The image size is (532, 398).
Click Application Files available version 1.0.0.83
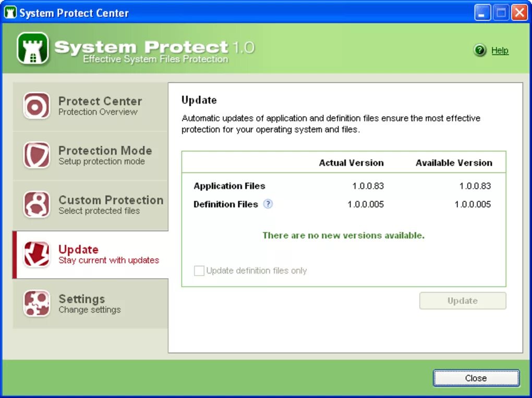click(475, 186)
